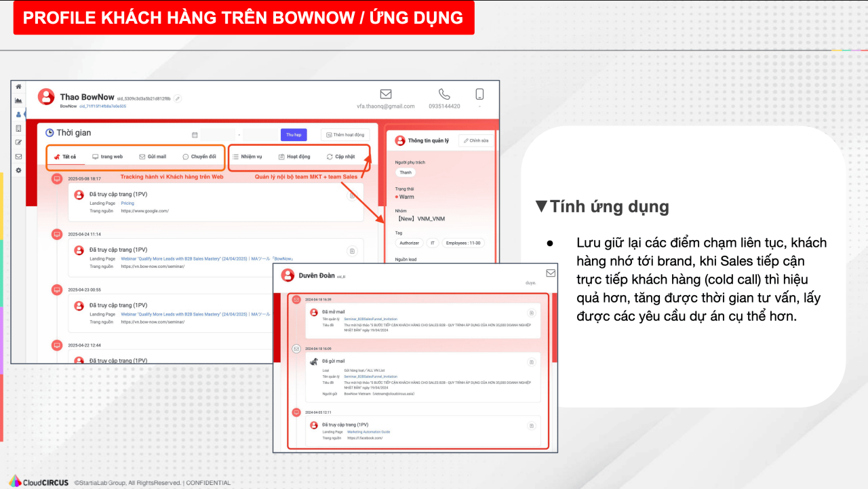Screen dimensions: 868x489
Task: Click the end date input field
Action: pyautogui.click(x=260, y=135)
